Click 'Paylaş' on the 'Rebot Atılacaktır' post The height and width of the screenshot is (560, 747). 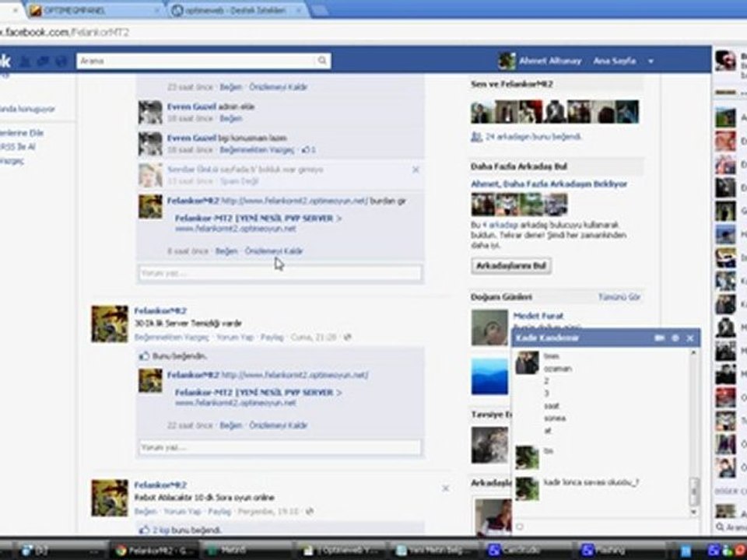pos(219,512)
